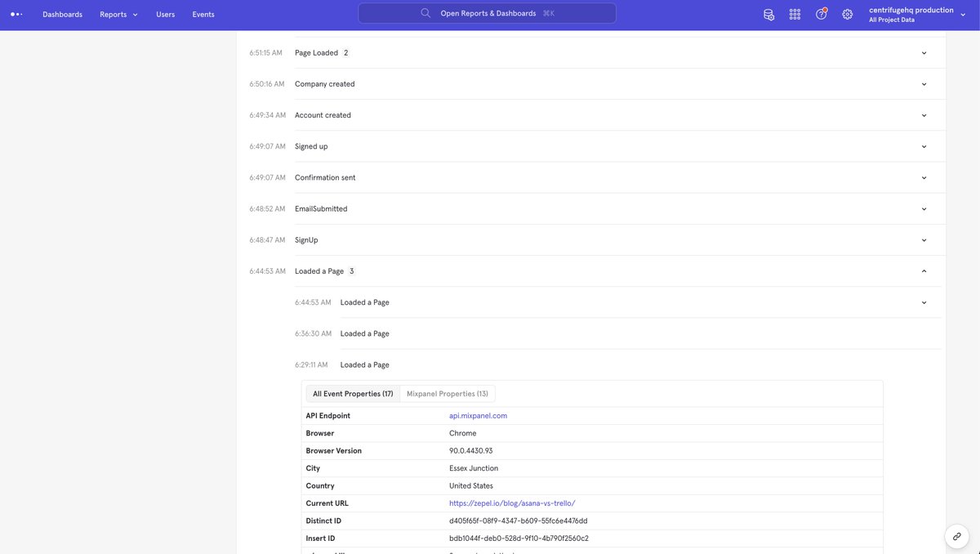Click the Loaded a Page count badge 3

point(352,271)
